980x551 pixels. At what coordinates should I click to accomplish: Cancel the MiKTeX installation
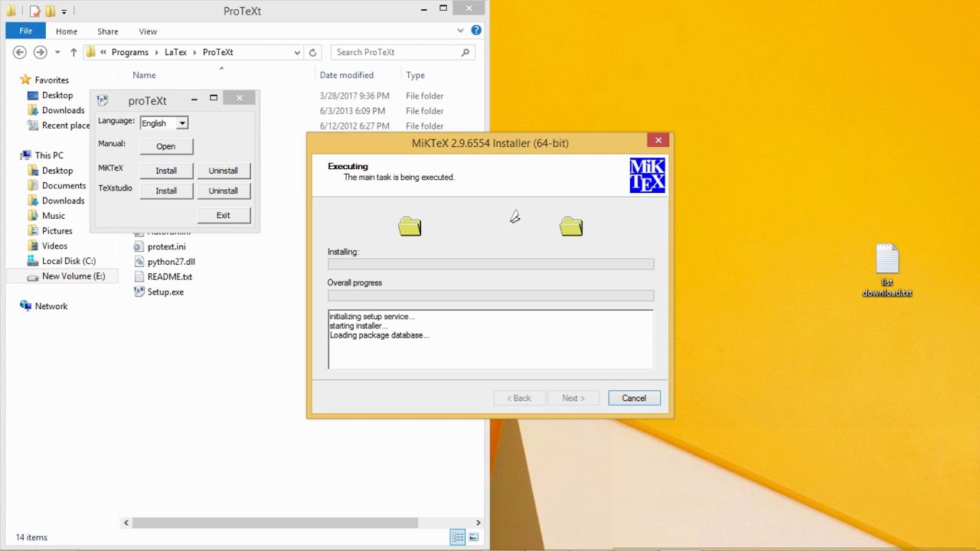(x=634, y=398)
